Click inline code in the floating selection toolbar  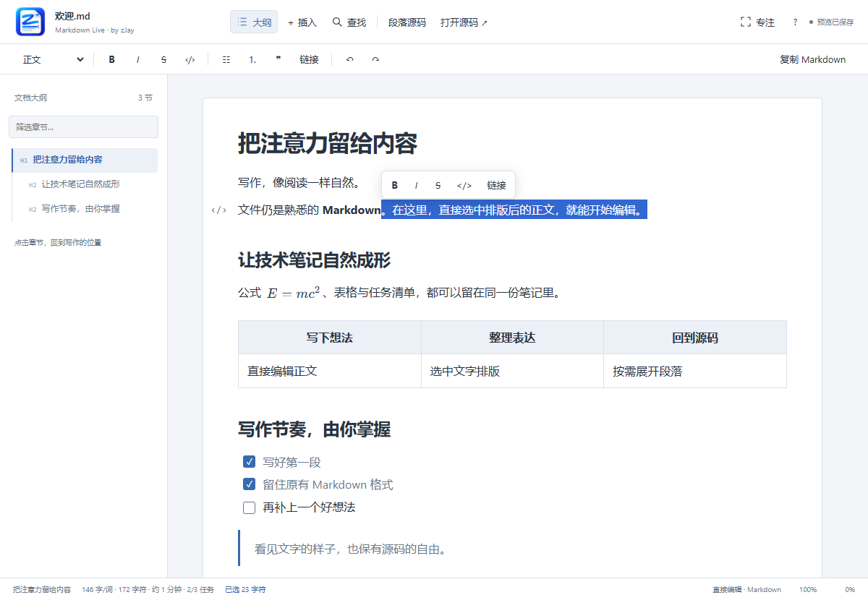click(464, 185)
